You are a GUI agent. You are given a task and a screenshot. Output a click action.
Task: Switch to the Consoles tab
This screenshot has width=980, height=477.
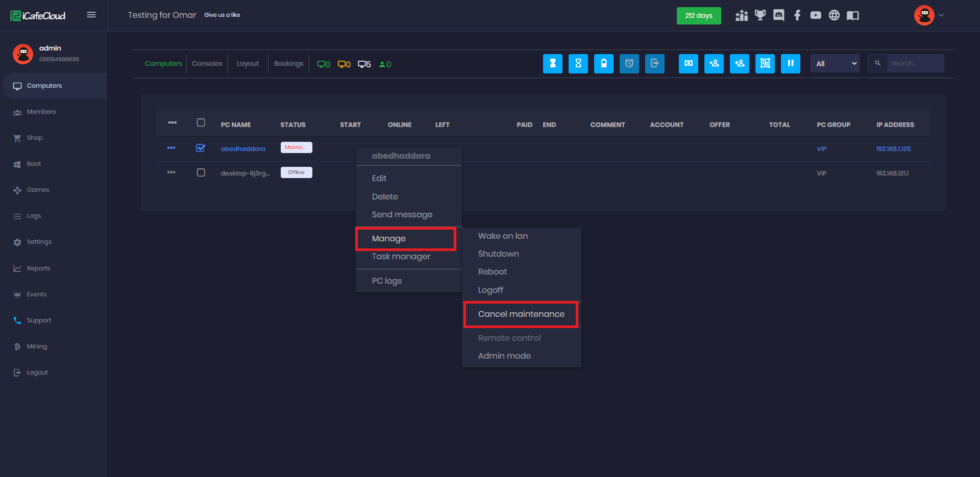[207, 64]
